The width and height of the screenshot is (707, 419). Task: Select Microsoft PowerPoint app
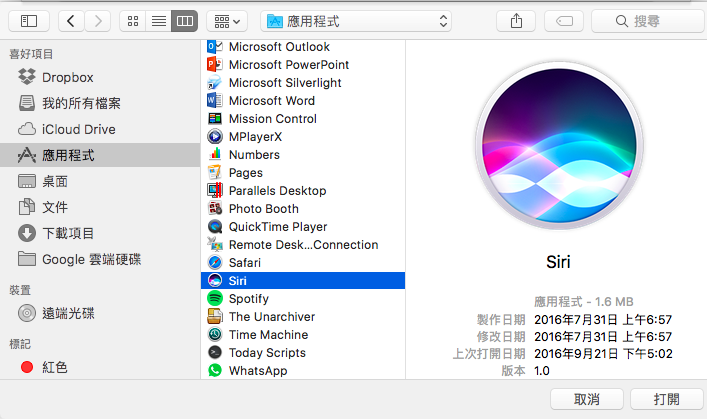pyautogui.click(x=303, y=64)
